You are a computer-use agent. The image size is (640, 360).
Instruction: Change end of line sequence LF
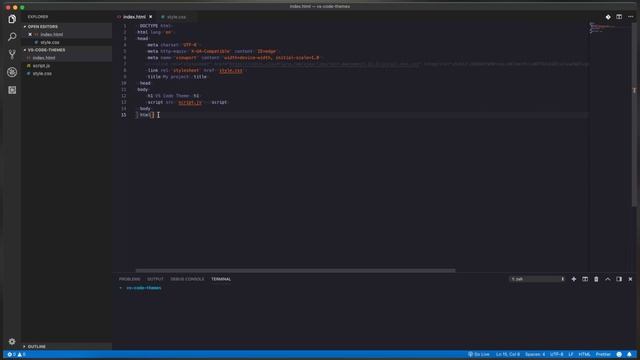(571, 354)
